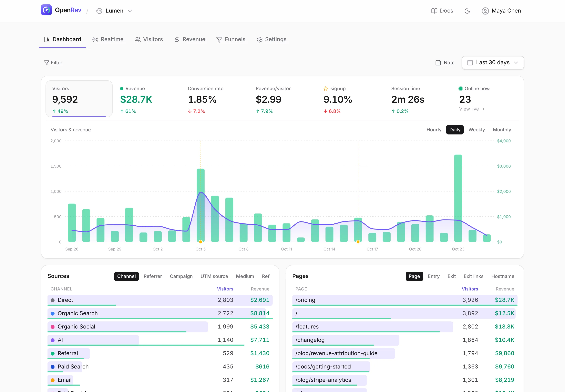Click the Funnels funnel icon
This screenshot has height=392, width=565.
point(219,40)
